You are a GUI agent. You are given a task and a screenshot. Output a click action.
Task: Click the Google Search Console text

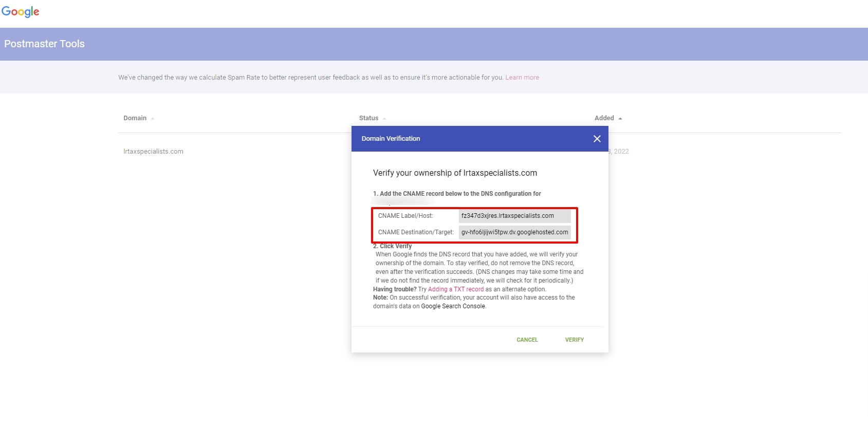[x=453, y=306]
